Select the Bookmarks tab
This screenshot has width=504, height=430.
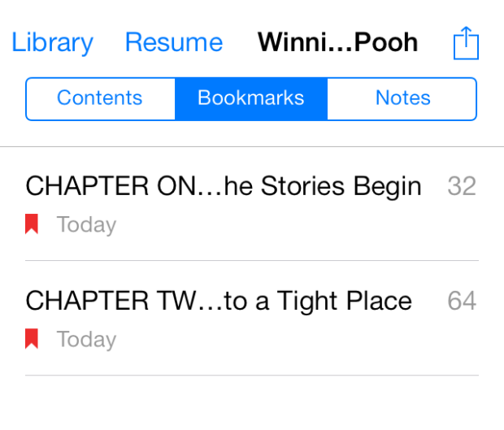[x=251, y=99]
